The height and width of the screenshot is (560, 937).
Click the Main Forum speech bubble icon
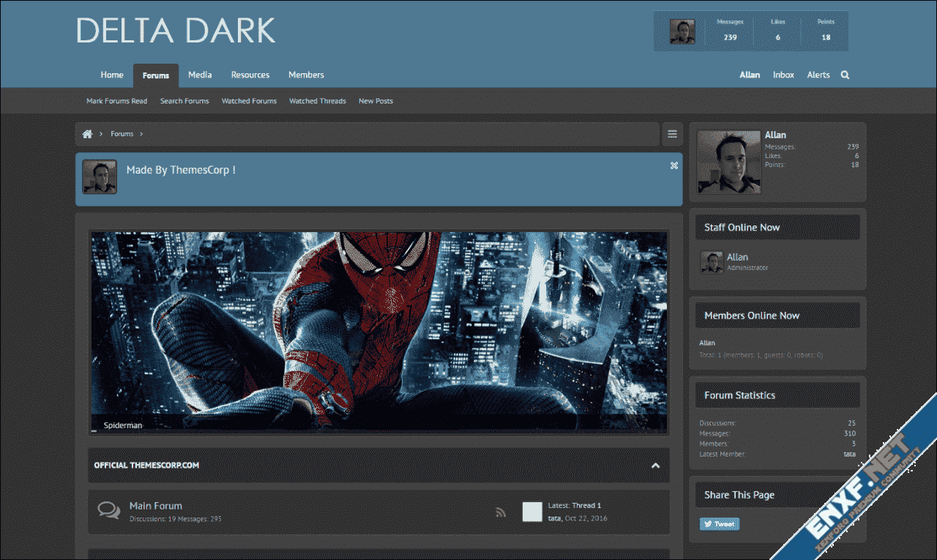pos(109,511)
